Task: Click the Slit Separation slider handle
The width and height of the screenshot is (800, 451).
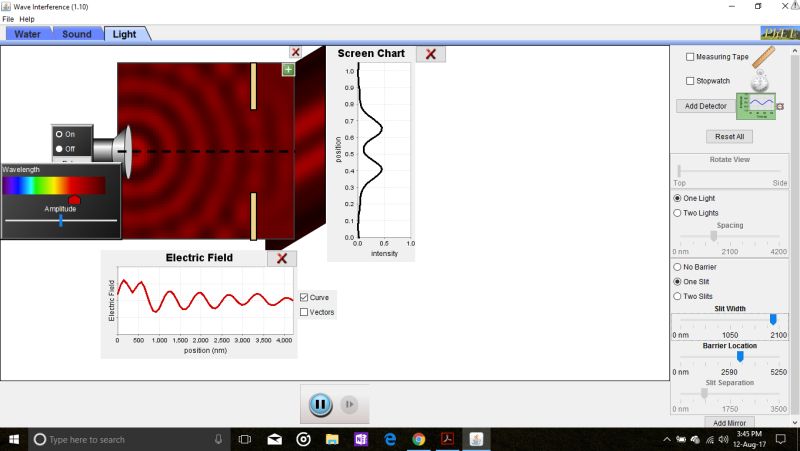Action: click(704, 393)
